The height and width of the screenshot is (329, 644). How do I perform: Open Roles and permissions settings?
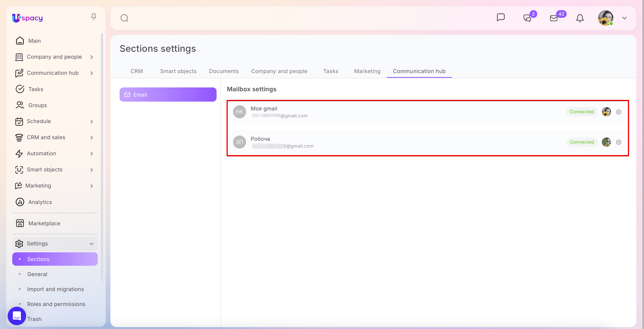click(x=56, y=304)
